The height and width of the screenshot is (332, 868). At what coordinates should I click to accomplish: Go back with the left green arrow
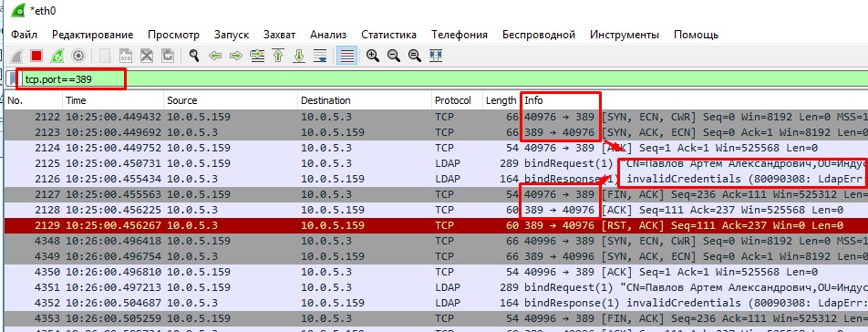[x=215, y=56]
